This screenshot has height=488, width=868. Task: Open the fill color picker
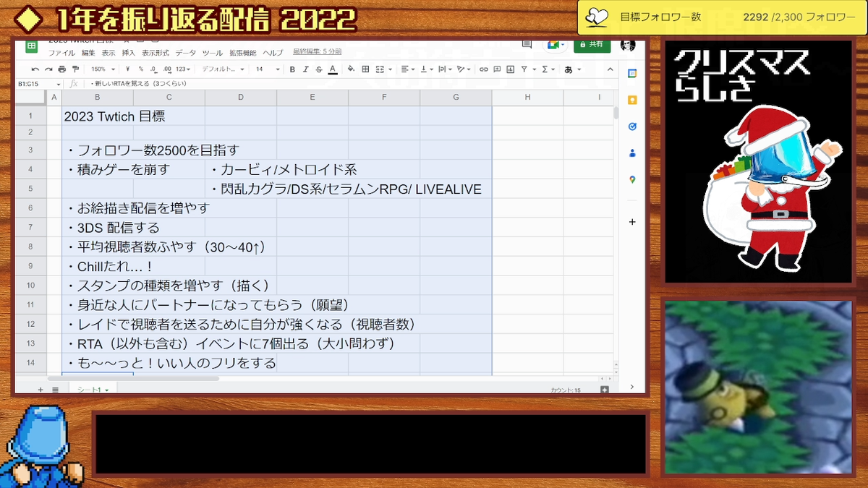tap(352, 69)
